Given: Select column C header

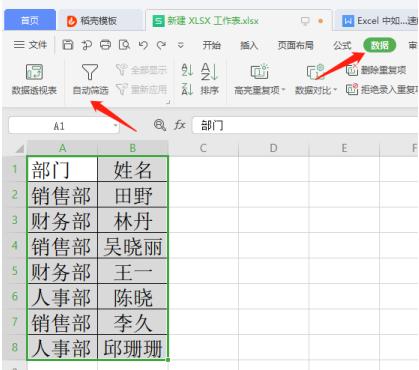Looking at the screenshot, I should [203, 148].
